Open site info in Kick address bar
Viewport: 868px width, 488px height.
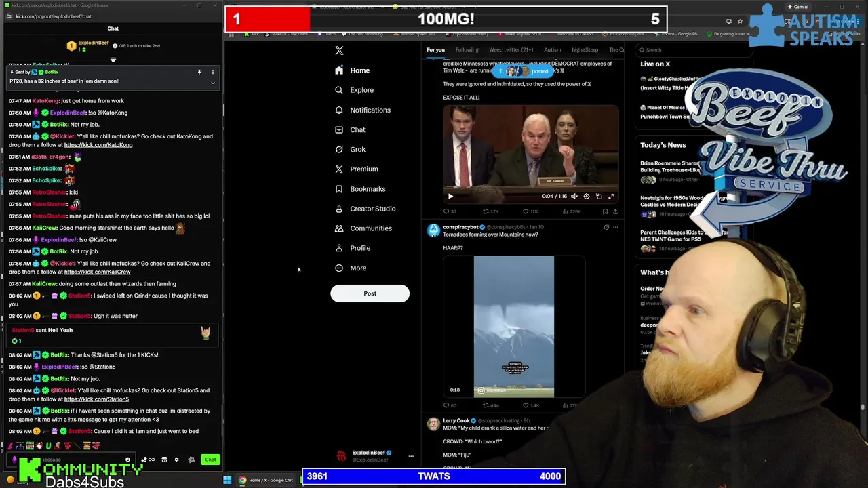pyautogui.click(x=9, y=16)
